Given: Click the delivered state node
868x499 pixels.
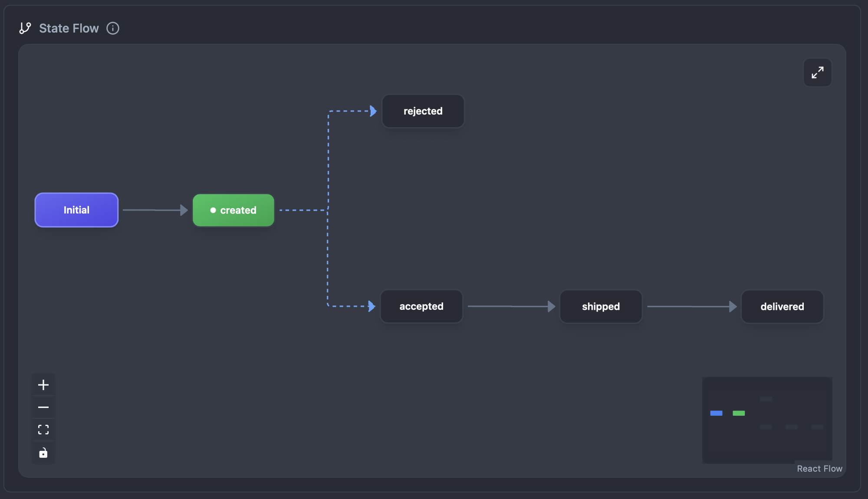Looking at the screenshot, I should [x=782, y=306].
